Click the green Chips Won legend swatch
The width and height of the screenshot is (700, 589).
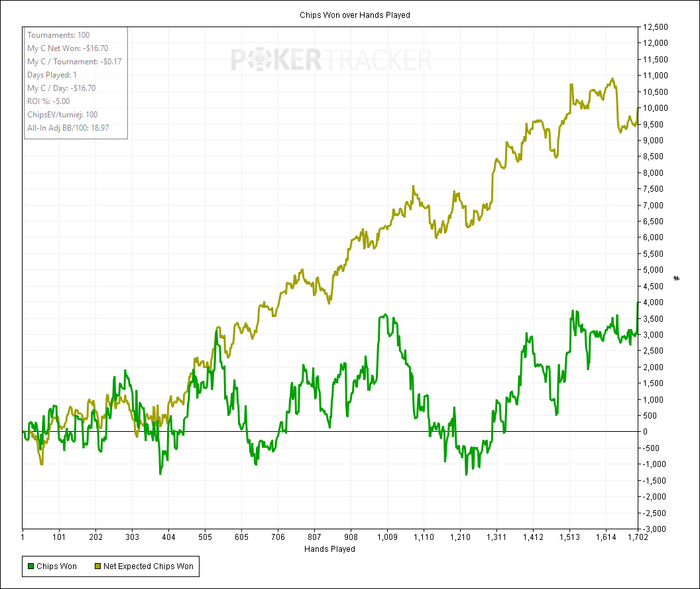point(31,566)
